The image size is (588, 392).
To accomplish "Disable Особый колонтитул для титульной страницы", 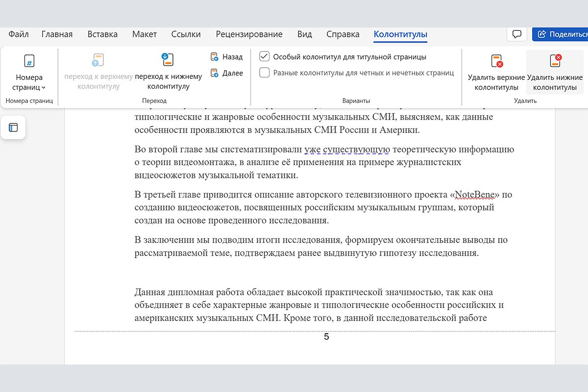I will [x=265, y=56].
